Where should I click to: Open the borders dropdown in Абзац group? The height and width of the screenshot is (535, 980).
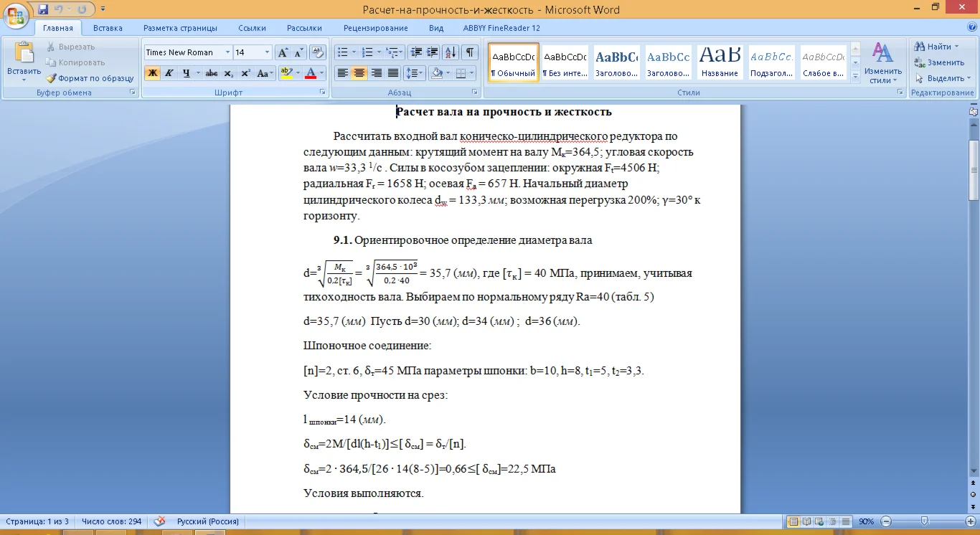pos(464,73)
